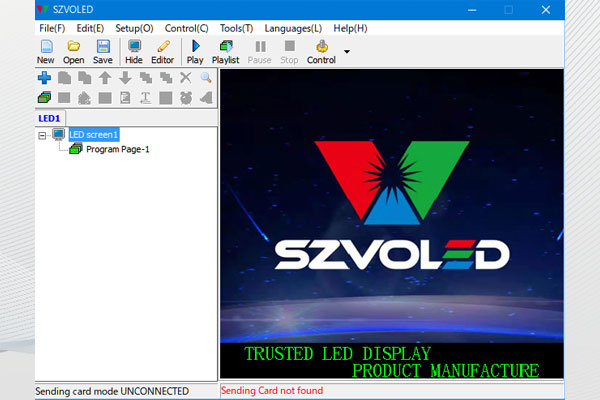This screenshot has height=400, width=600.
Task: Open the Languages(L) menu
Action: click(x=293, y=28)
